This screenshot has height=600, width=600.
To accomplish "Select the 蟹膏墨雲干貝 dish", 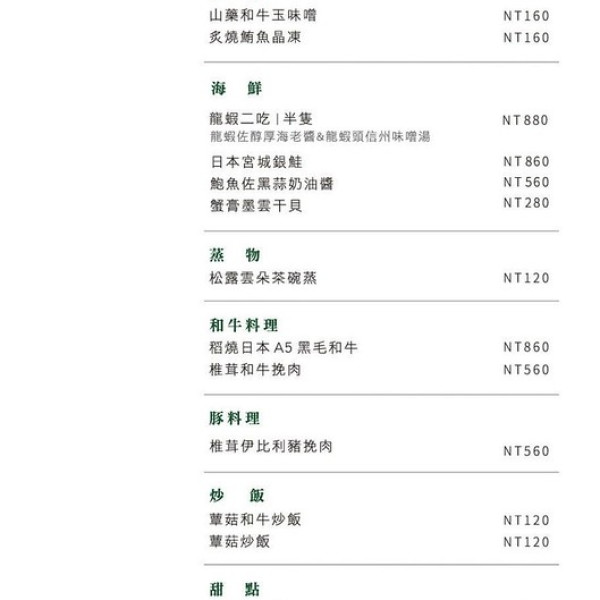I will pyautogui.click(x=256, y=205).
